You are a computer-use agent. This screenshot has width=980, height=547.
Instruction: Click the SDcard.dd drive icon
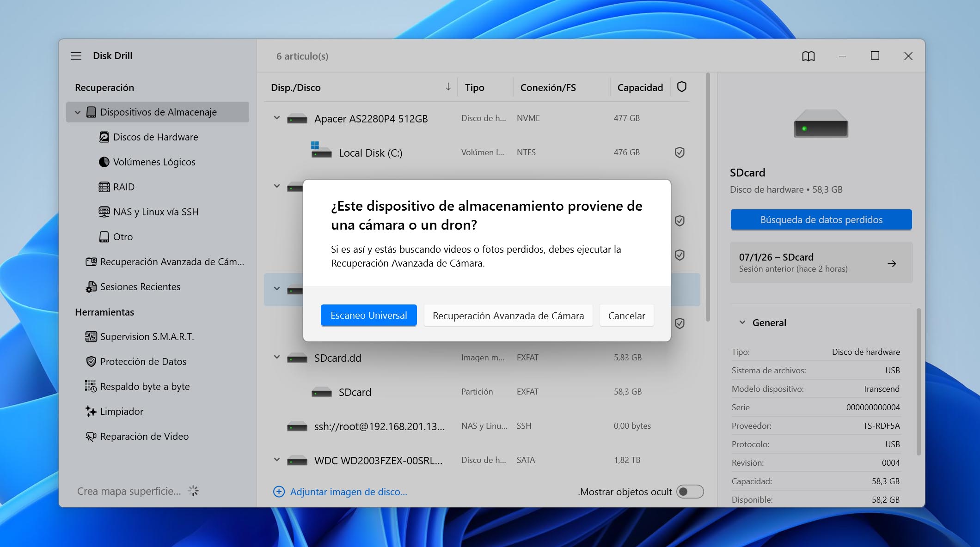click(x=297, y=359)
